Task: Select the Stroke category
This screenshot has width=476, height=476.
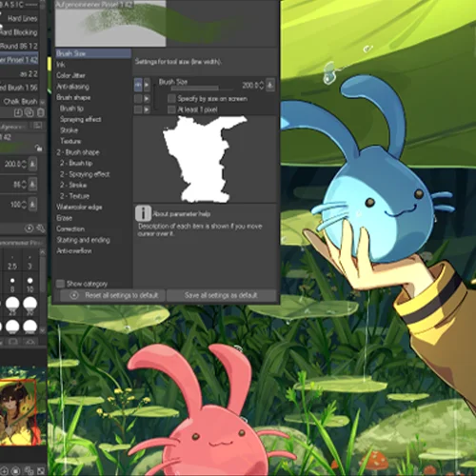Action: point(93,130)
